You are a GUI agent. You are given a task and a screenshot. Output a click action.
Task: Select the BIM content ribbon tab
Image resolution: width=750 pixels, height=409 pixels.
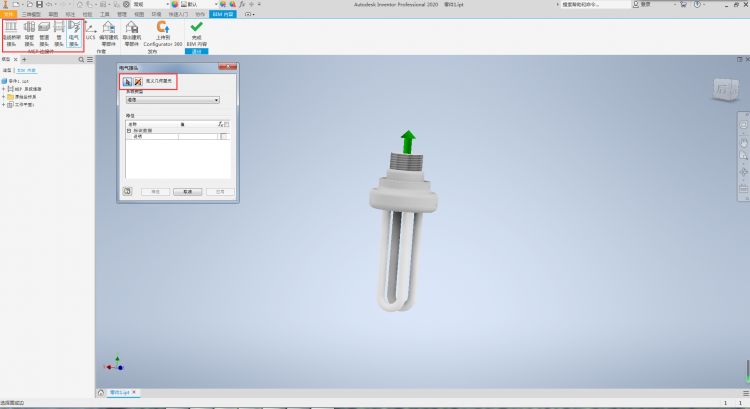coord(223,14)
